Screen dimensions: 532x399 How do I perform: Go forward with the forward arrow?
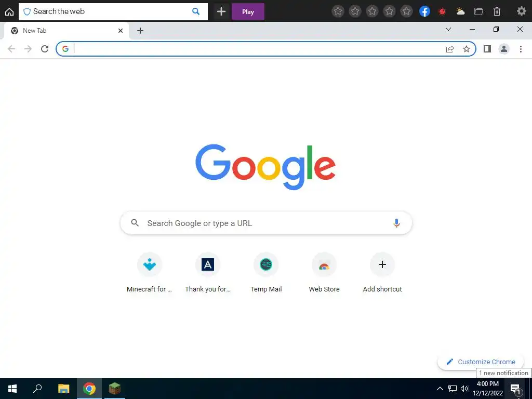tap(28, 49)
